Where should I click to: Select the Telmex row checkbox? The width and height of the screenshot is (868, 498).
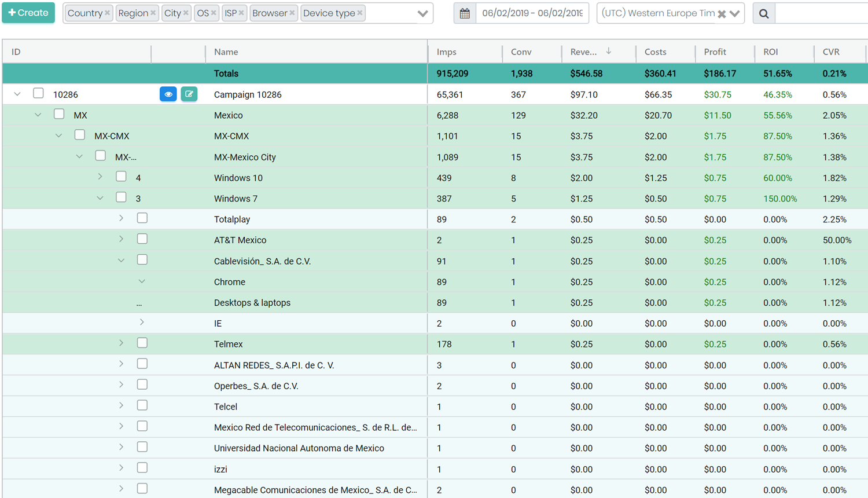tap(142, 343)
